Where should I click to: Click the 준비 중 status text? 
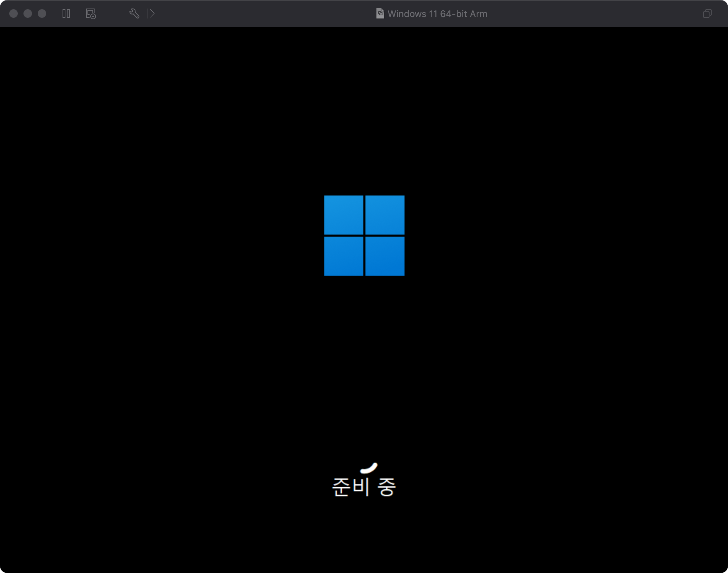(364, 487)
